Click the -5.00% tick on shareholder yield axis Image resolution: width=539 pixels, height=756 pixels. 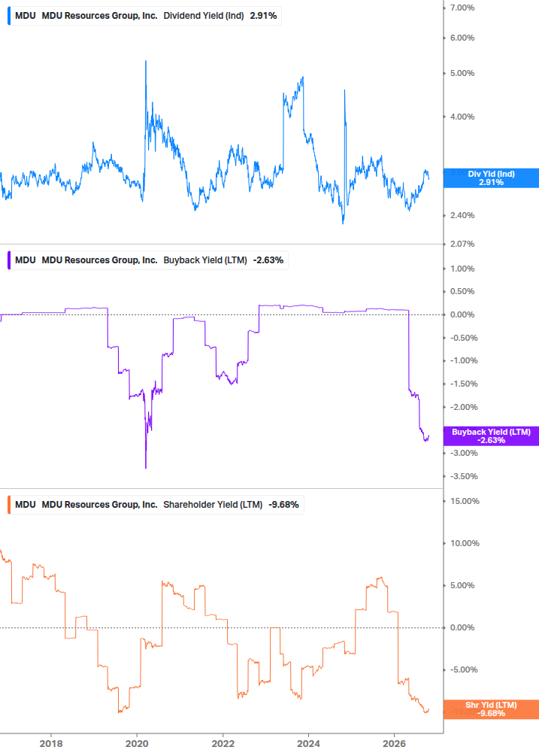pyautogui.click(x=464, y=669)
